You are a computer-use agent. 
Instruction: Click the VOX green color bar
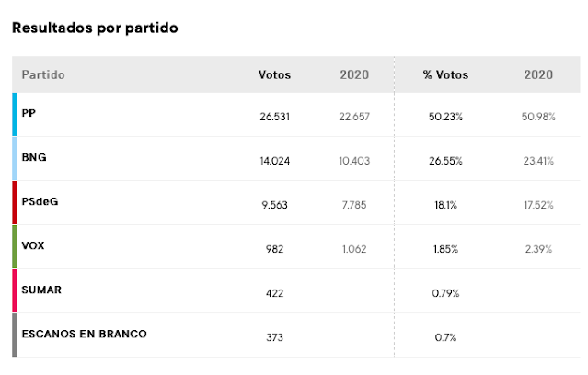(x=15, y=247)
